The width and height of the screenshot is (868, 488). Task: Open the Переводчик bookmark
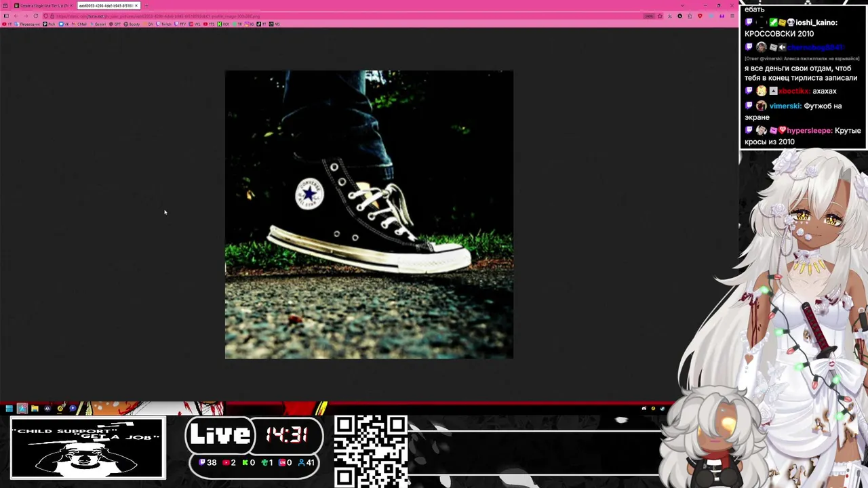(x=28, y=24)
